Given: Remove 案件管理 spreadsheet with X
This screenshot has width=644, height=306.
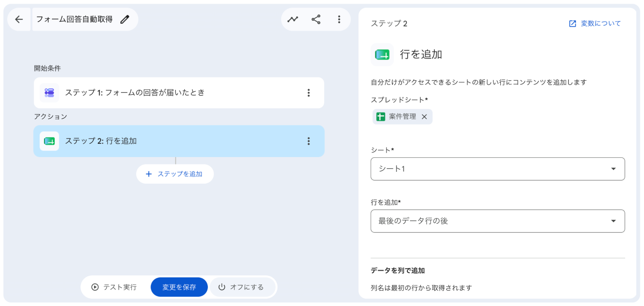Looking at the screenshot, I should 424,117.
